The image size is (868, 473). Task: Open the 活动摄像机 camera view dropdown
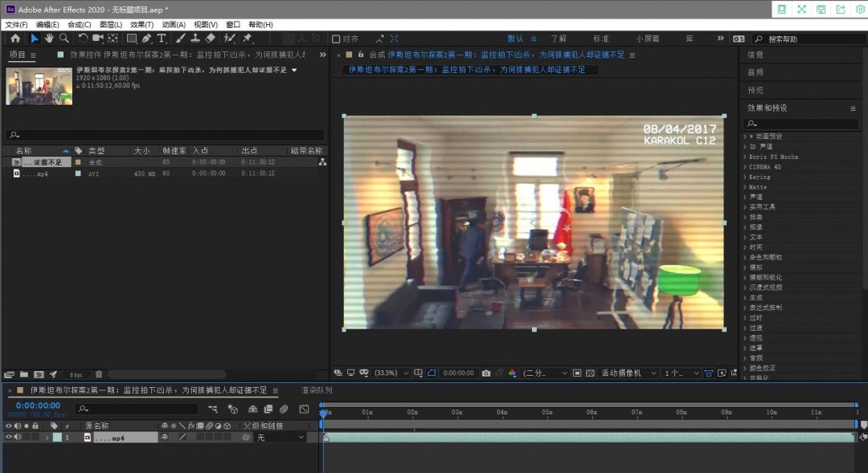pos(627,373)
